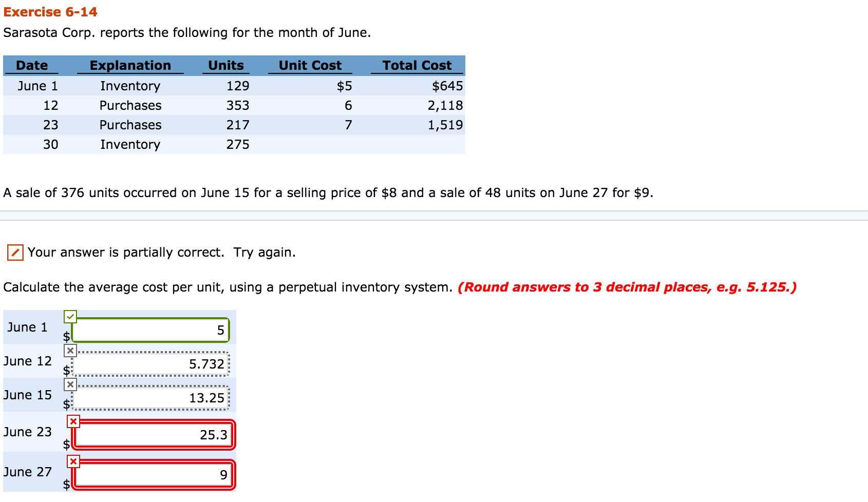Click the rounding instruction text in red

coord(627,287)
